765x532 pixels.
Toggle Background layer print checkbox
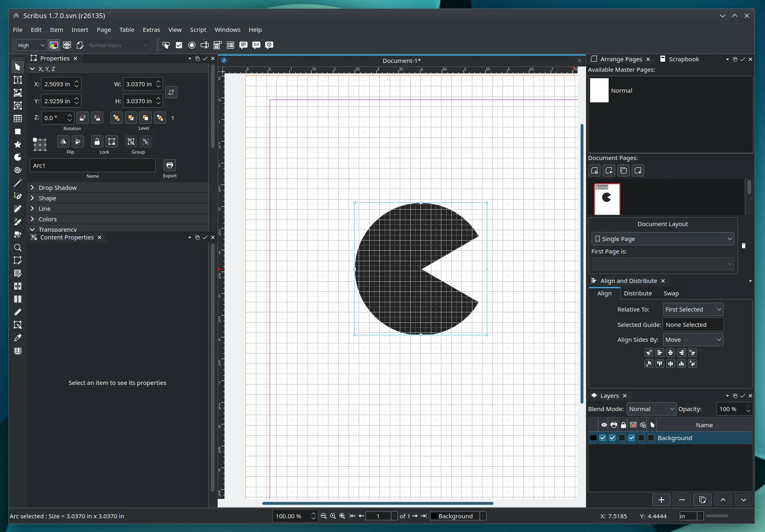point(612,438)
